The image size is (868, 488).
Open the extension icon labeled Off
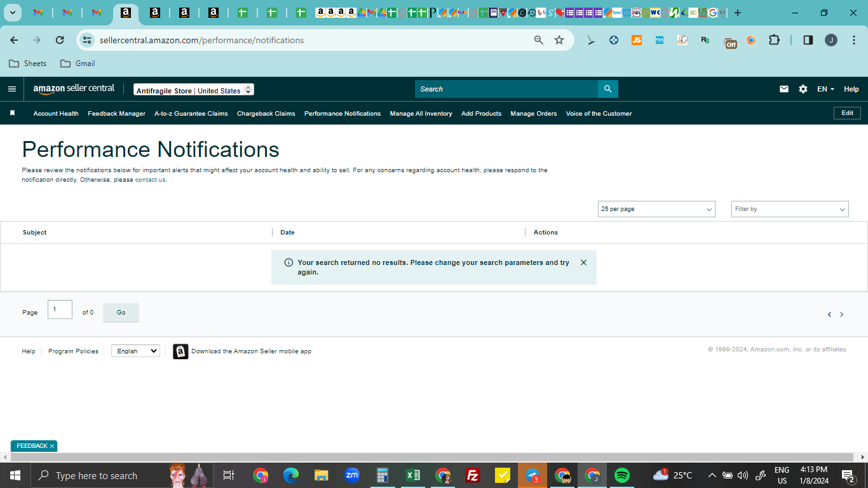pyautogui.click(x=731, y=42)
